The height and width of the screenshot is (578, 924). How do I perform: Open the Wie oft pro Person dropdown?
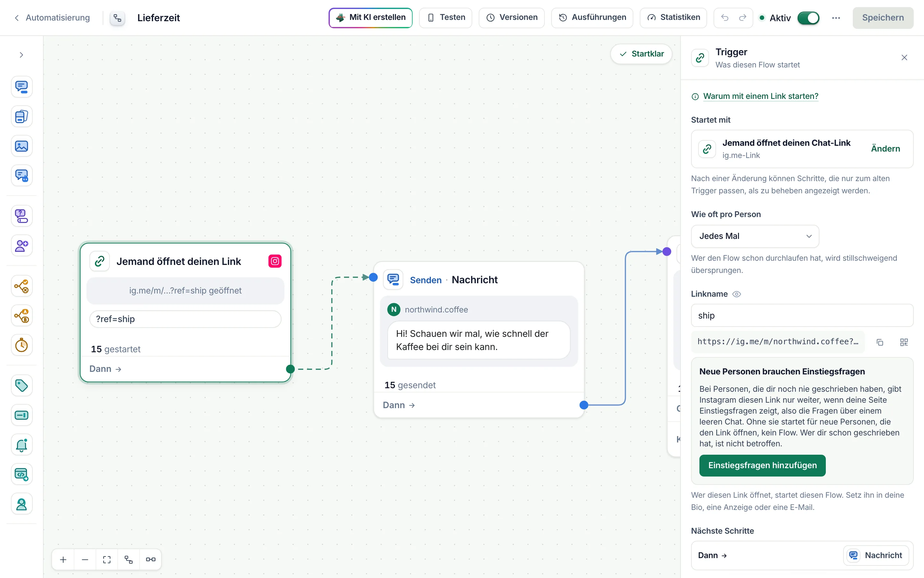755,236
